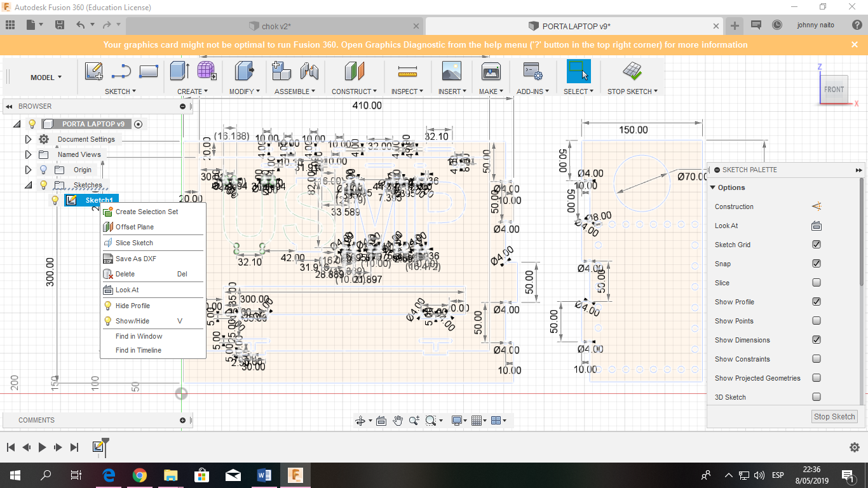Click the Offset Plane construct icon
This screenshot has height=488, width=868.
tap(355, 71)
